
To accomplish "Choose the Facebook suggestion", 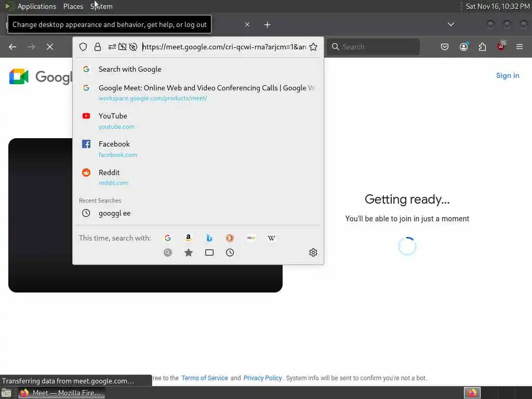I will coord(198,149).
